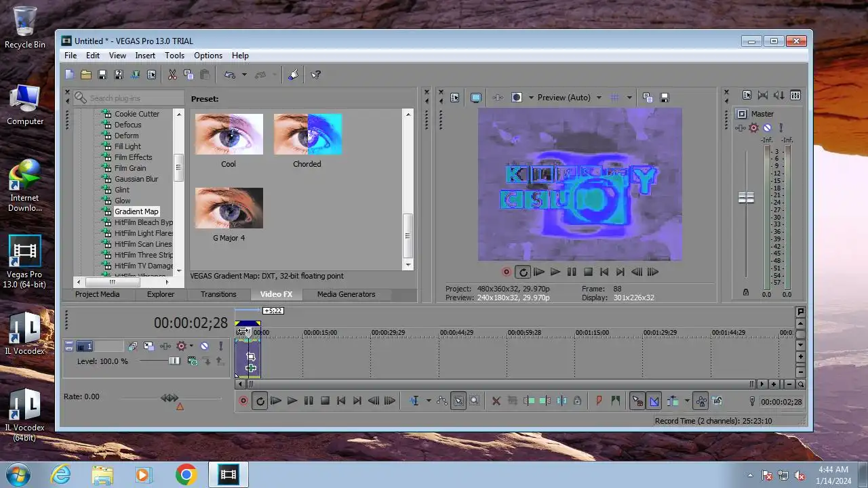
Task: Select the Gaussian Blur plug-in
Action: pyautogui.click(x=136, y=179)
